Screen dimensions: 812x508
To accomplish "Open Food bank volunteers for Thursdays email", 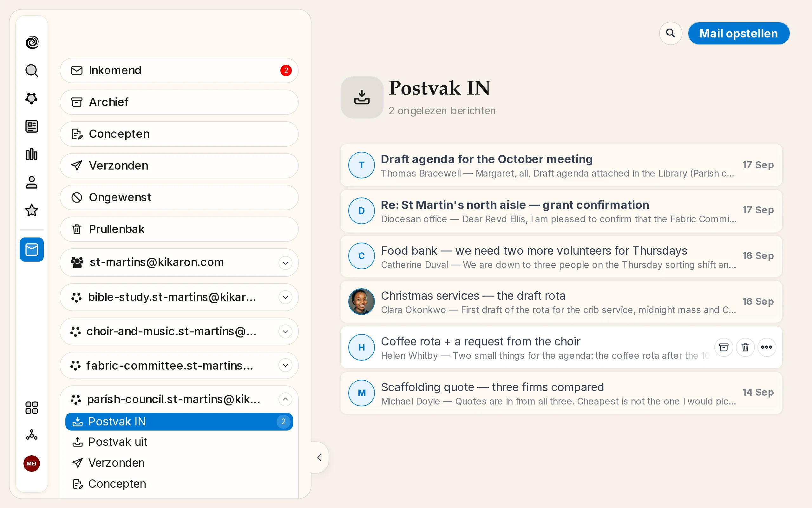I will click(x=561, y=256).
